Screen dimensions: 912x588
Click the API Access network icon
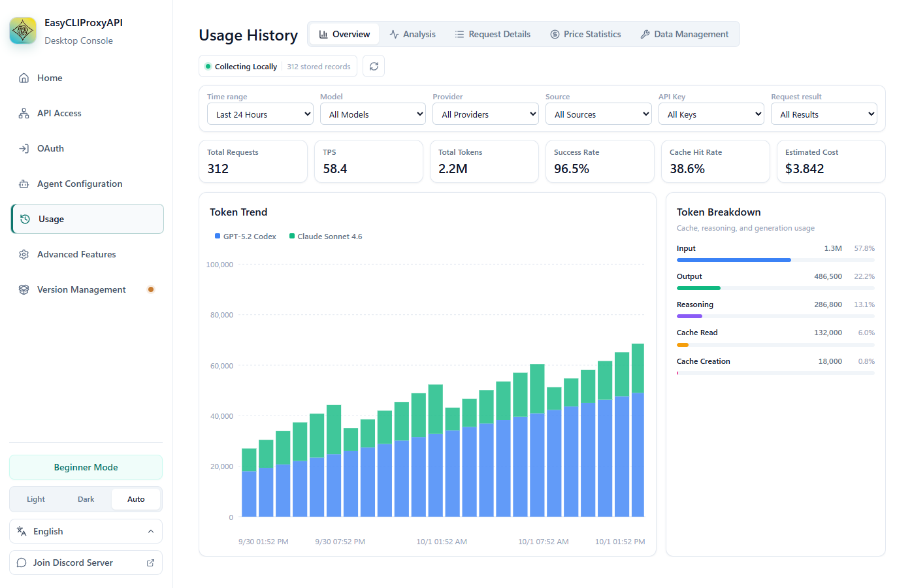coord(24,113)
